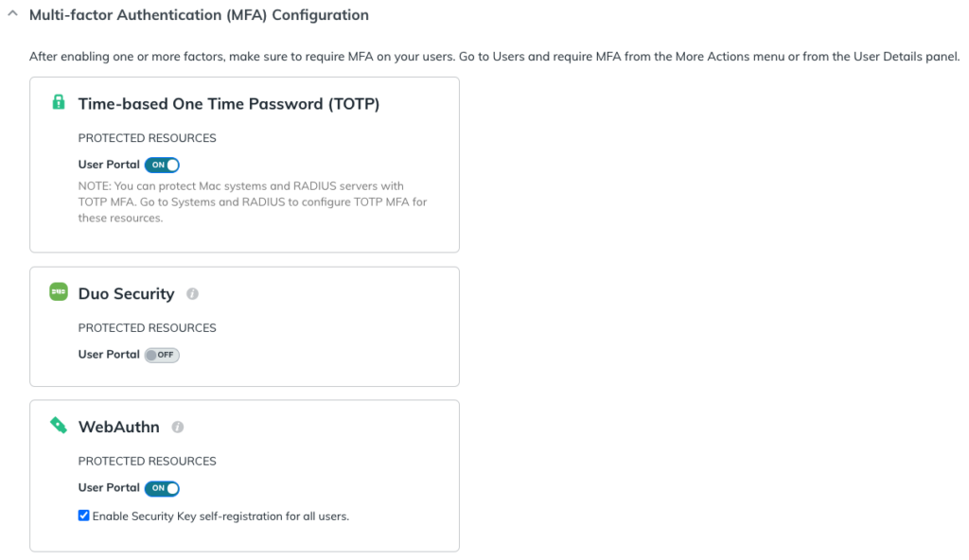969x560 pixels.
Task: Click the Duo Security logo icon
Action: point(59,293)
